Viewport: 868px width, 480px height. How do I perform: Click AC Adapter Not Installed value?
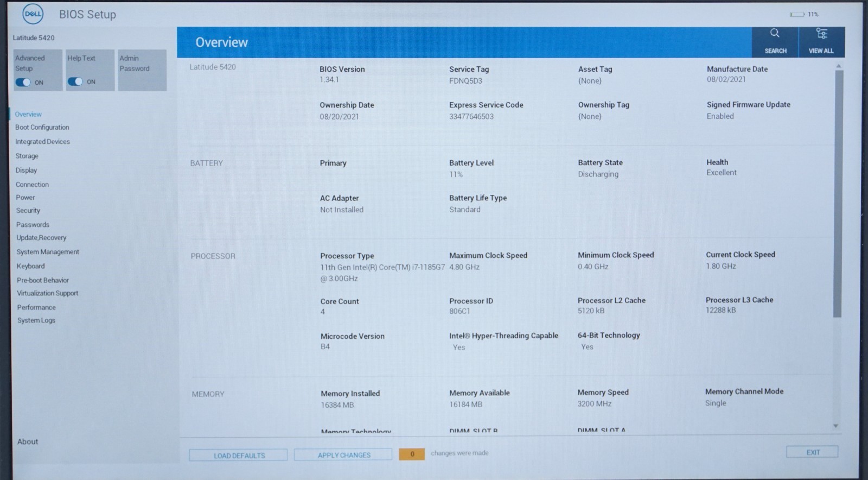342,210
